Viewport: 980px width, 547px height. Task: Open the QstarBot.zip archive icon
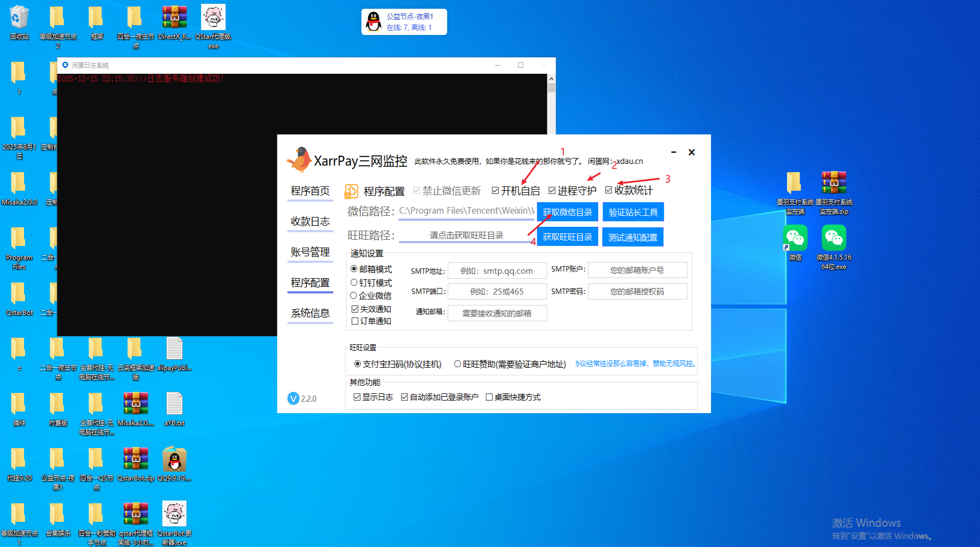tap(136, 459)
